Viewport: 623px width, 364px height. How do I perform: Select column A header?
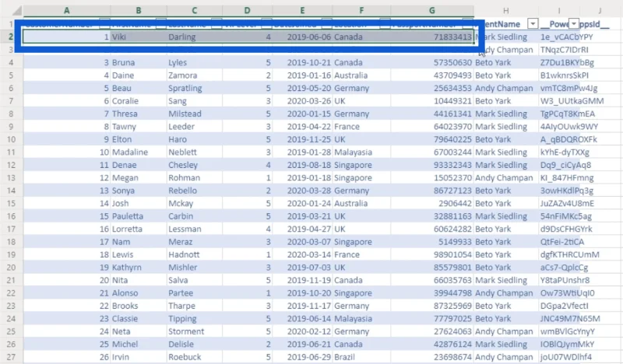(67, 11)
